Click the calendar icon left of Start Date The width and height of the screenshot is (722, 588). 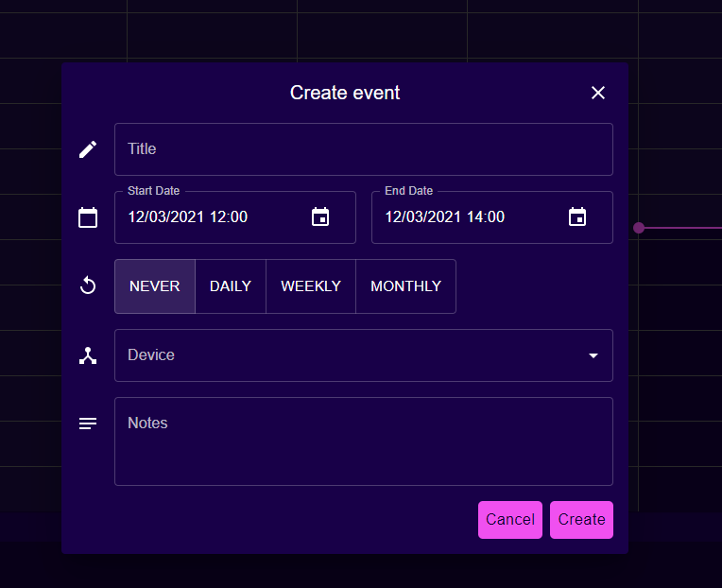[88, 217]
